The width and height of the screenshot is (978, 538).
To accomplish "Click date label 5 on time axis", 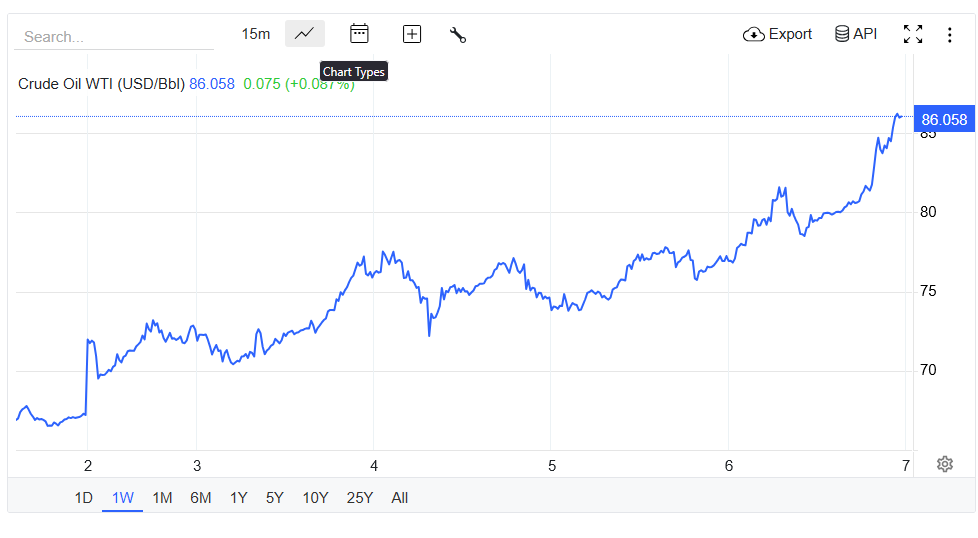I will (x=552, y=466).
